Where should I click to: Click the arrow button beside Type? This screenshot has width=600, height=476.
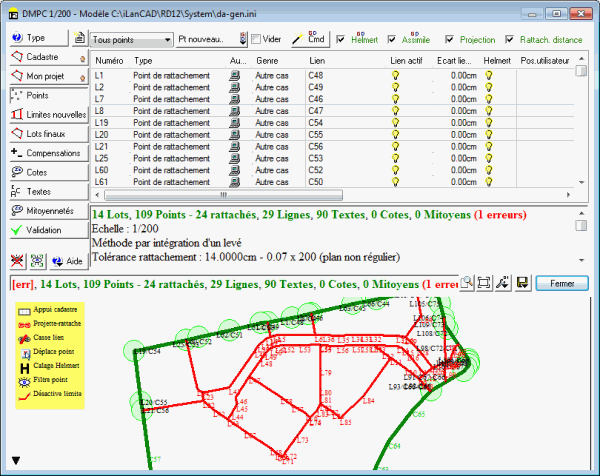click(79, 38)
